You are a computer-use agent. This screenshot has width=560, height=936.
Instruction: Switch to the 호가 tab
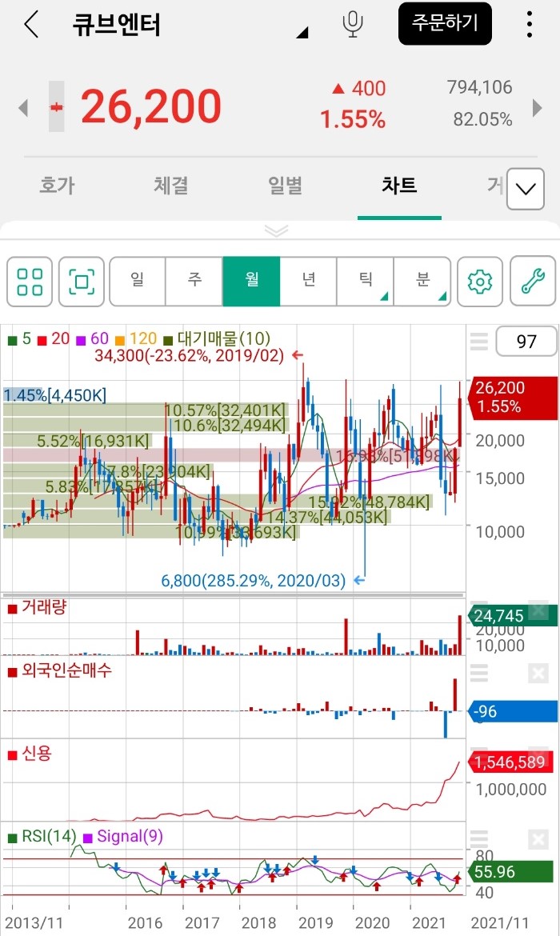pyautogui.click(x=58, y=185)
